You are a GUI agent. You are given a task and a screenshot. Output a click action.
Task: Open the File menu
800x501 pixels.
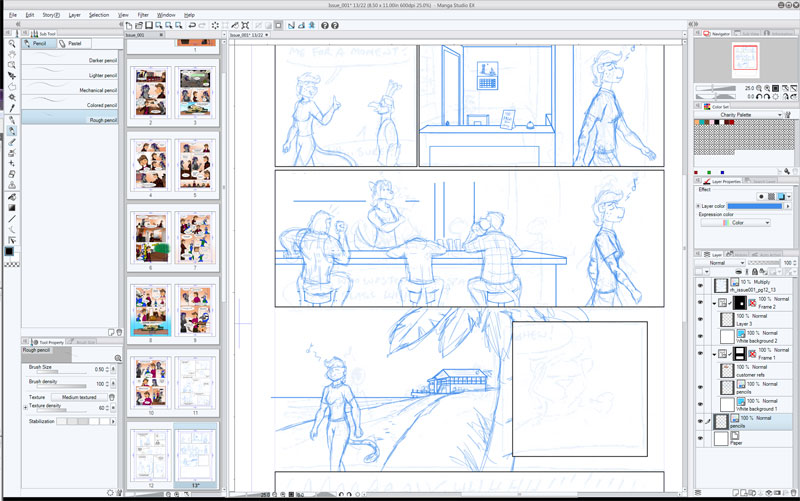[13, 15]
